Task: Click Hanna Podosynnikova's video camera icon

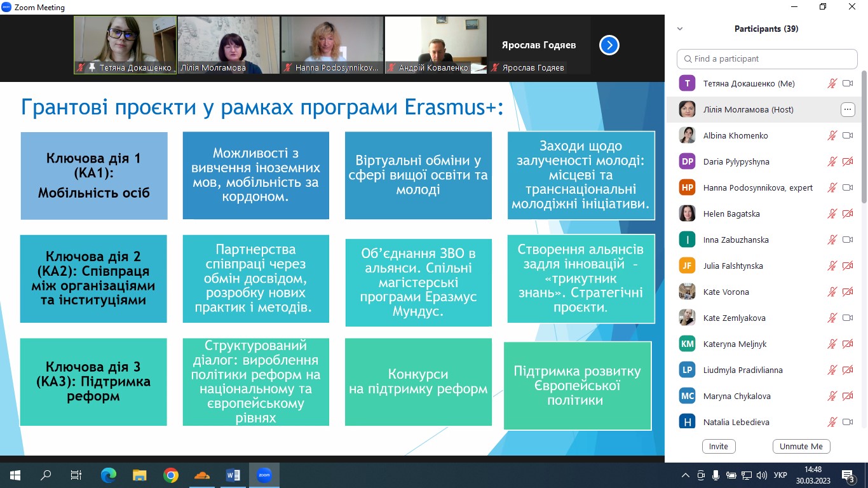Action: pyautogui.click(x=847, y=187)
